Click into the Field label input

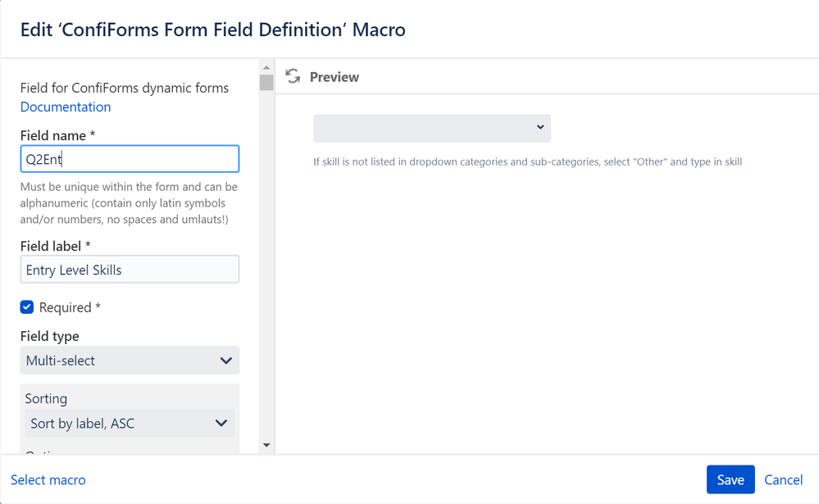[x=130, y=270]
